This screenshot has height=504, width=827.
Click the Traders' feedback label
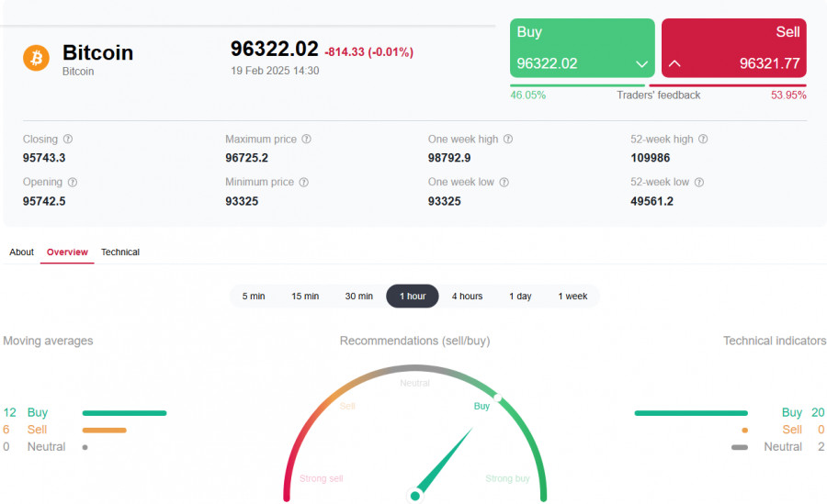tap(658, 95)
